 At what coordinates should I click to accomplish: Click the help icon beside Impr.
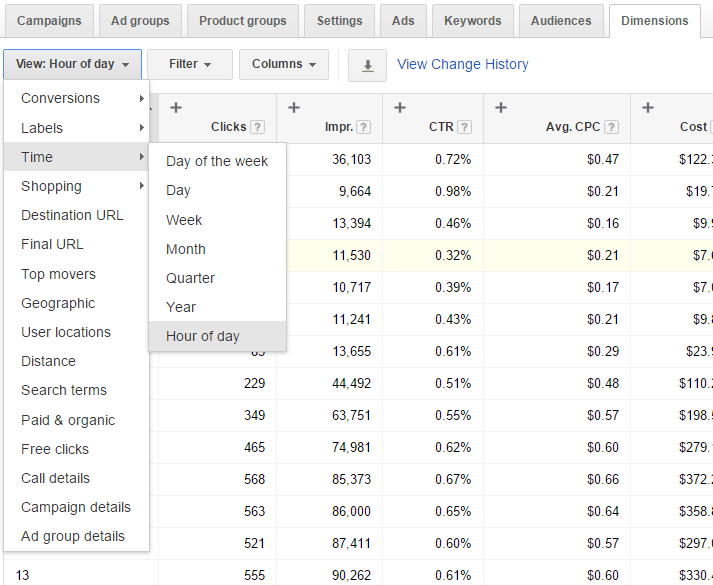tap(363, 127)
